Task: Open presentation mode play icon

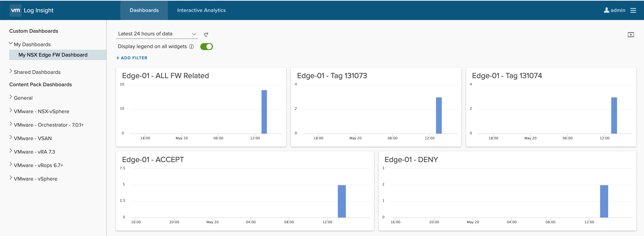Action: (631, 35)
